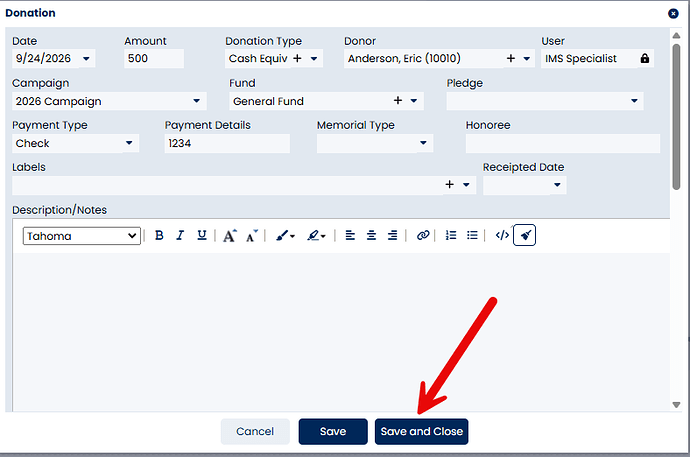Open the Tahoma font selector
Viewport: 690px width, 457px height.
(x=82, y=236)
